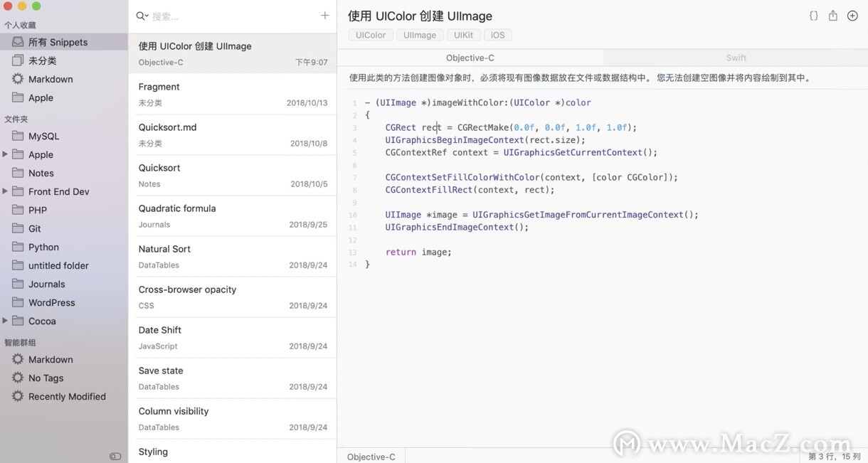Click the CGContextFillRect code line

470,190
